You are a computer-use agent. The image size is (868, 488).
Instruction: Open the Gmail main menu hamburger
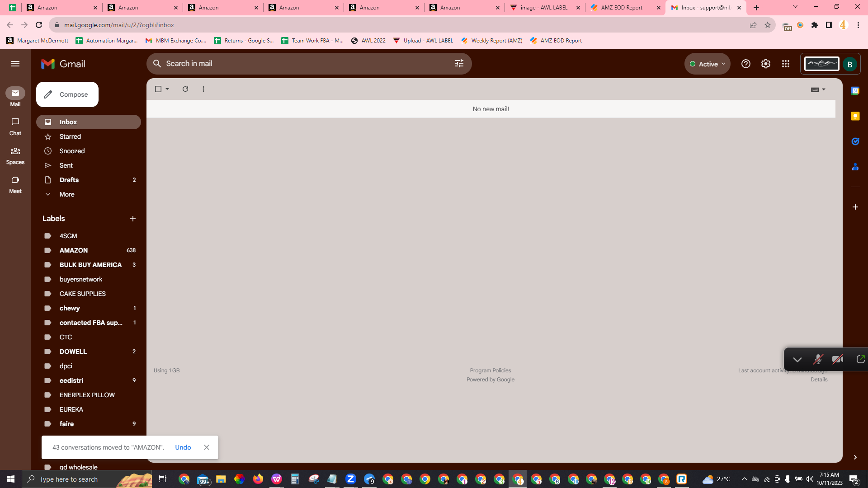15,64
